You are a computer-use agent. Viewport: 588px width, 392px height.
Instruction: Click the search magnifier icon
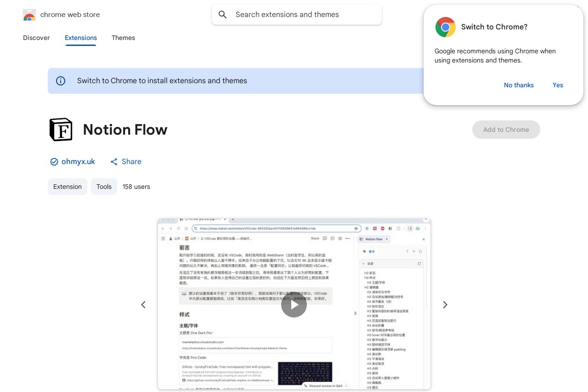tap(223, 15)
